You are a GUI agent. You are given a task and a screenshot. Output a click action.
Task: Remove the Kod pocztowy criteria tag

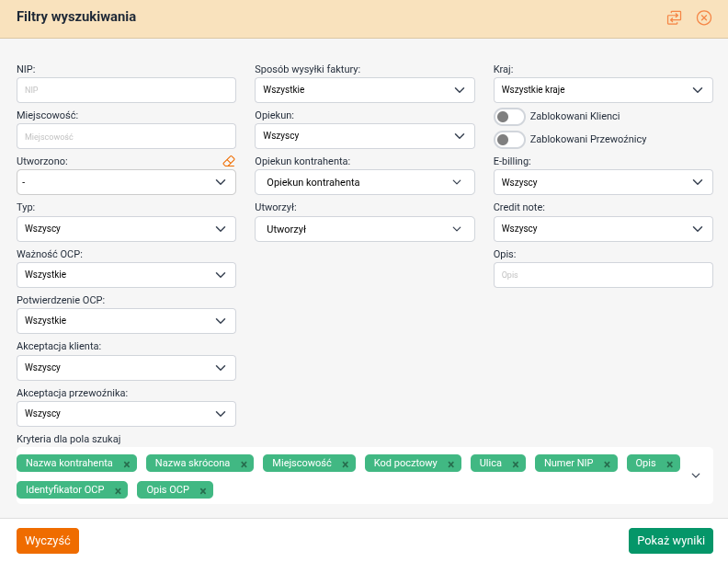450,465
